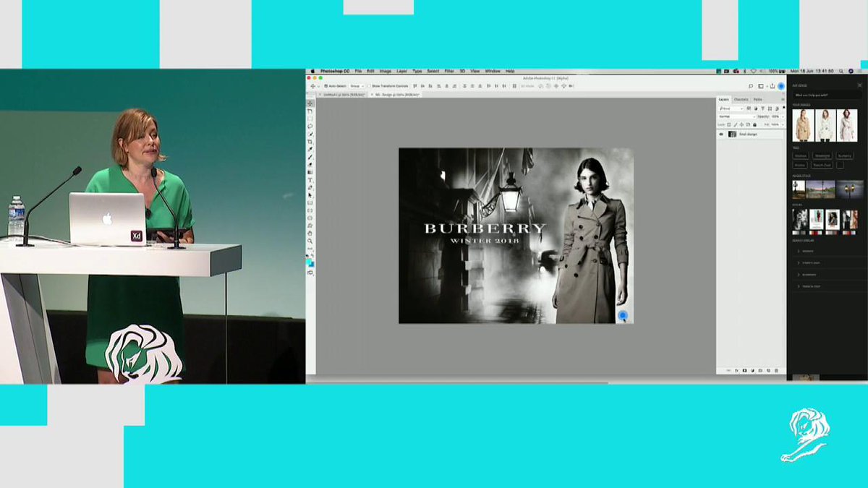Expand the BURBERRY search similar row
Screen dimensions: 868x488
pos(827,275)
